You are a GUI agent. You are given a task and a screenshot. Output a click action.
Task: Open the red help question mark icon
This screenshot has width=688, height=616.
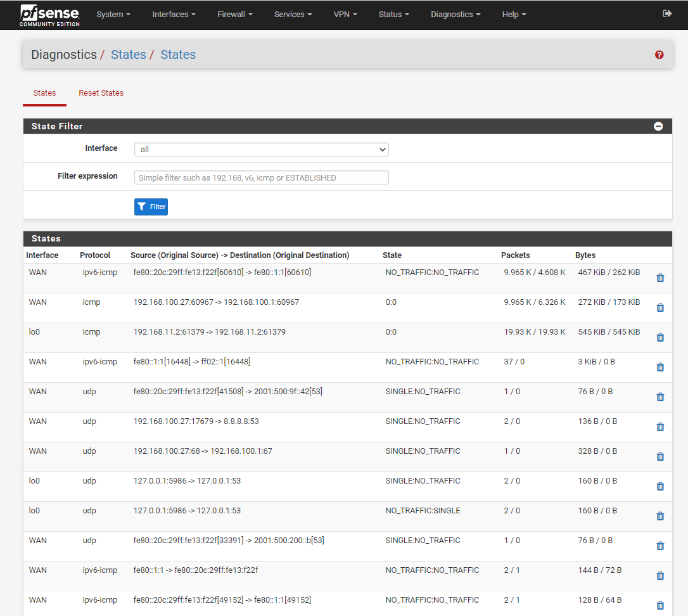coord(659,55)
